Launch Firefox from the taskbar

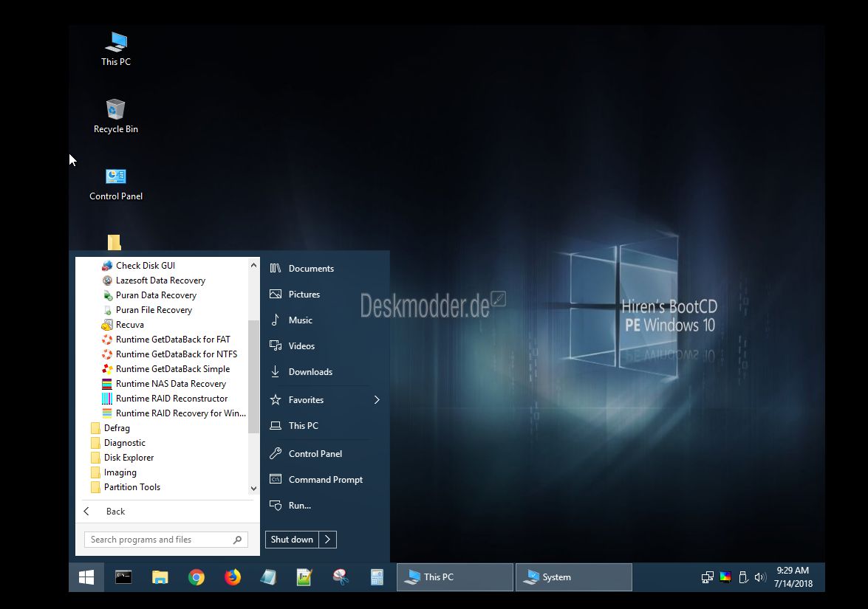coord(232,577)
